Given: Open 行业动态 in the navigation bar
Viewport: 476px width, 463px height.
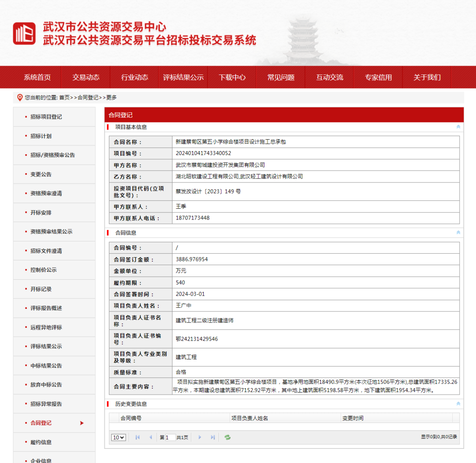Looking at the screenshot, I should (x=134, y=78).
